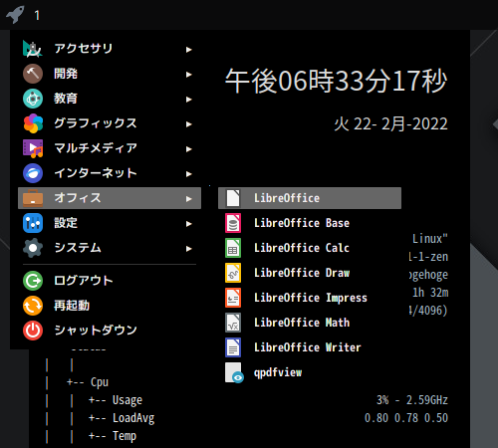Launch LibreOffice Impress
498x448 pixels.
[x=311, y=298]
